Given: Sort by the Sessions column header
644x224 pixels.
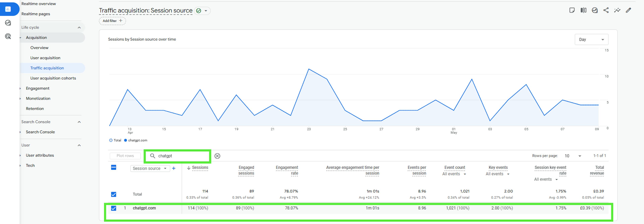Looking at the screenshot, I should [x=200, y=167].
